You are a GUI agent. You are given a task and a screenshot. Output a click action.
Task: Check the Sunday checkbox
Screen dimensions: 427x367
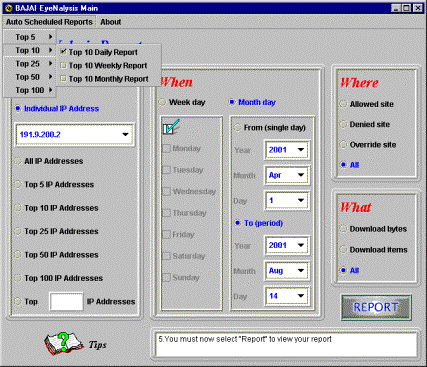point(166,278)
